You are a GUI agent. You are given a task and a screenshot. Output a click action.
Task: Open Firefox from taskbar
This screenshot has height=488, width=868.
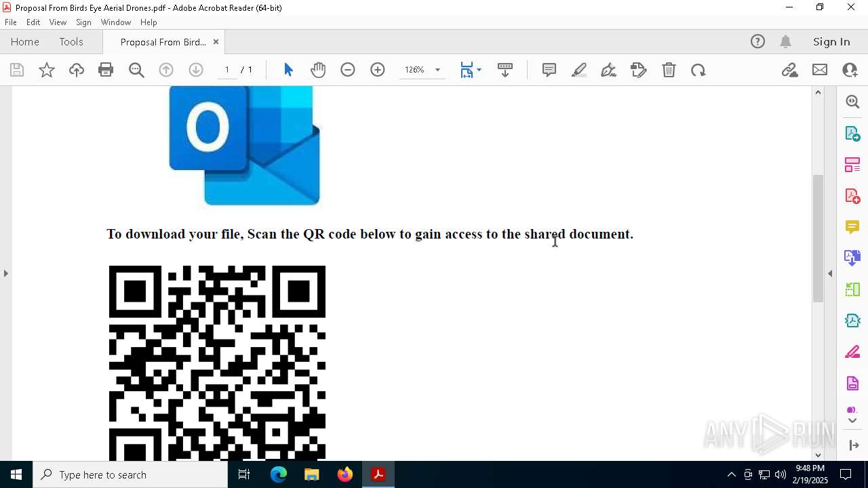point(345,474)
